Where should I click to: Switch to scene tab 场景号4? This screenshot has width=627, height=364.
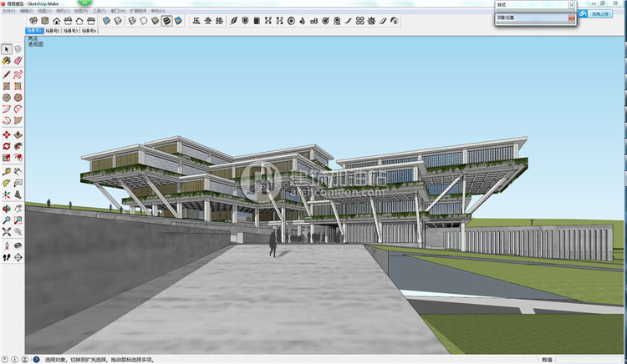click(89, 31)
